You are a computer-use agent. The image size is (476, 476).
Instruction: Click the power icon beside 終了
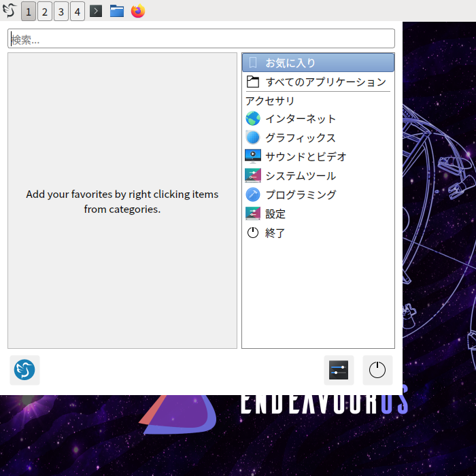[x=253, y=233]
